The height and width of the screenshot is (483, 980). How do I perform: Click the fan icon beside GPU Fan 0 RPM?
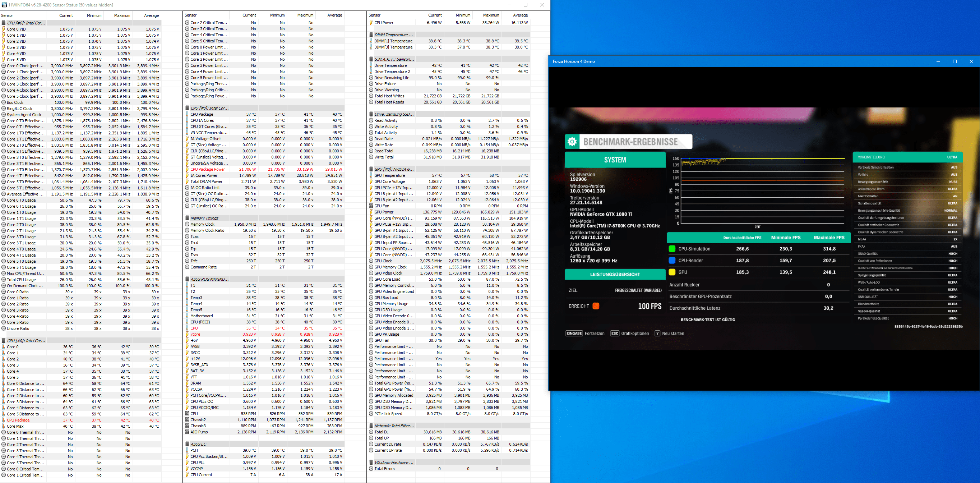tap(371, 206)
